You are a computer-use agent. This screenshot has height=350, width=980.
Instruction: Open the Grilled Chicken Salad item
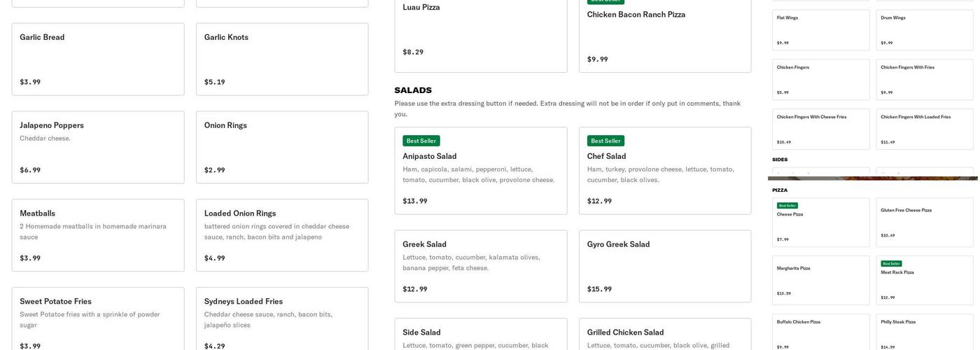(x=665, y=336)
